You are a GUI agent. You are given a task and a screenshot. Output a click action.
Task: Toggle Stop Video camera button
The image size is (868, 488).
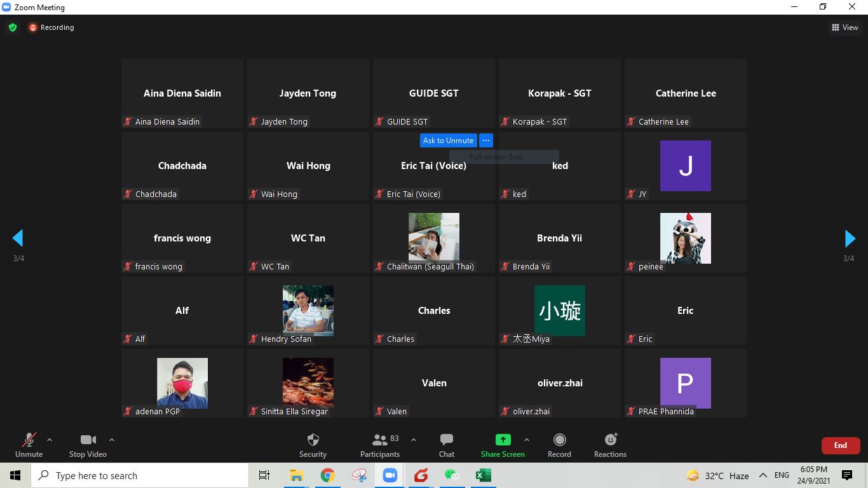tap(88, 445)
